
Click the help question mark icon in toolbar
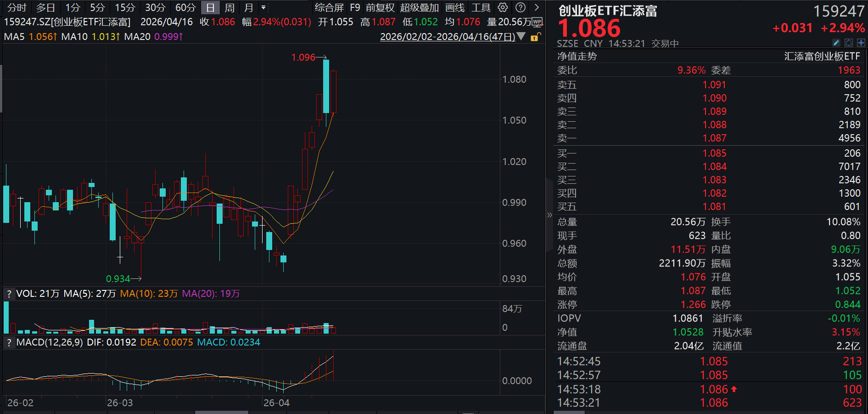(520, 7)
